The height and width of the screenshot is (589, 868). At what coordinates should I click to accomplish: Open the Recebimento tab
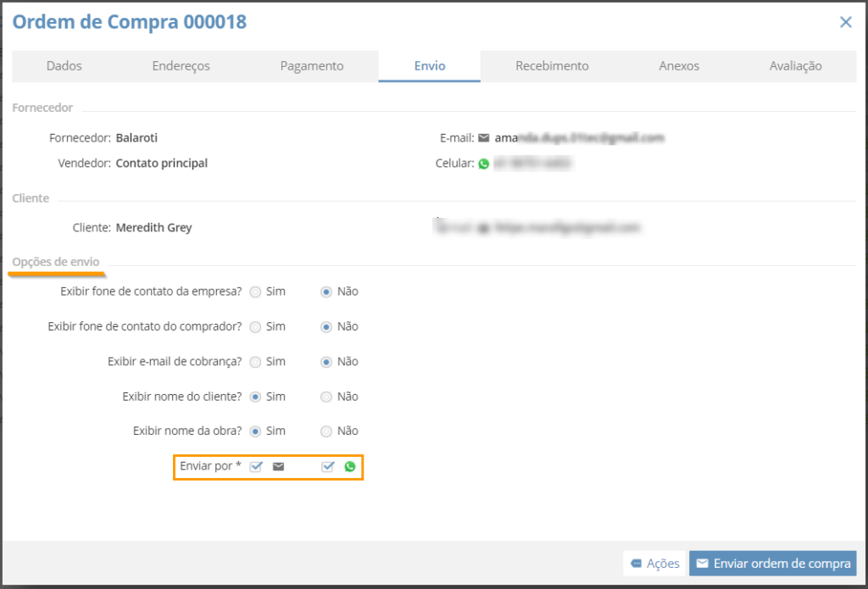tap(552, 66)
